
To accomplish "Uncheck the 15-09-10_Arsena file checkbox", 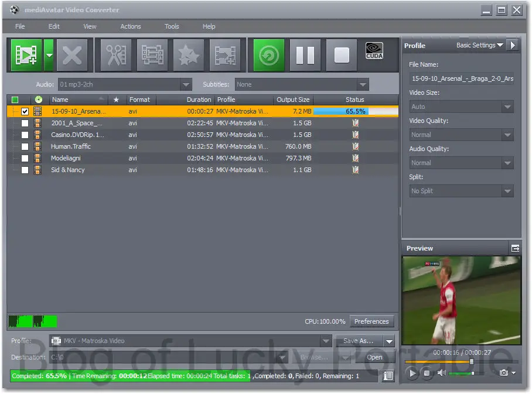I will pyautogui.click(x=25, y=111).
